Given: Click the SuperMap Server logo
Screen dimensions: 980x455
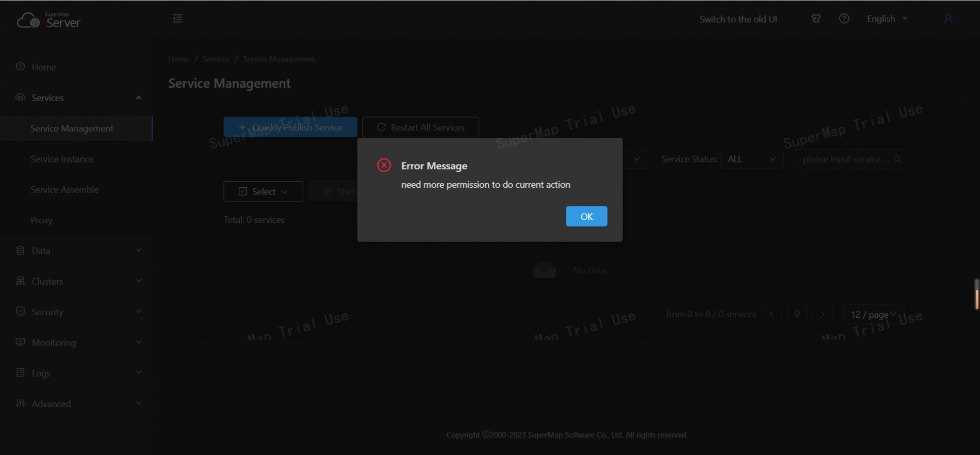Looking at the screenshot, I should coord(49,20).
